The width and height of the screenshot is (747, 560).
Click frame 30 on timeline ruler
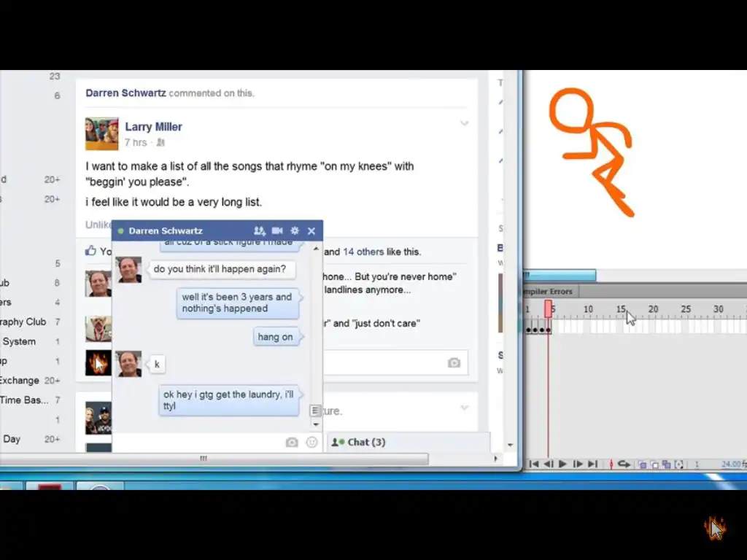[x=719, y=309]
